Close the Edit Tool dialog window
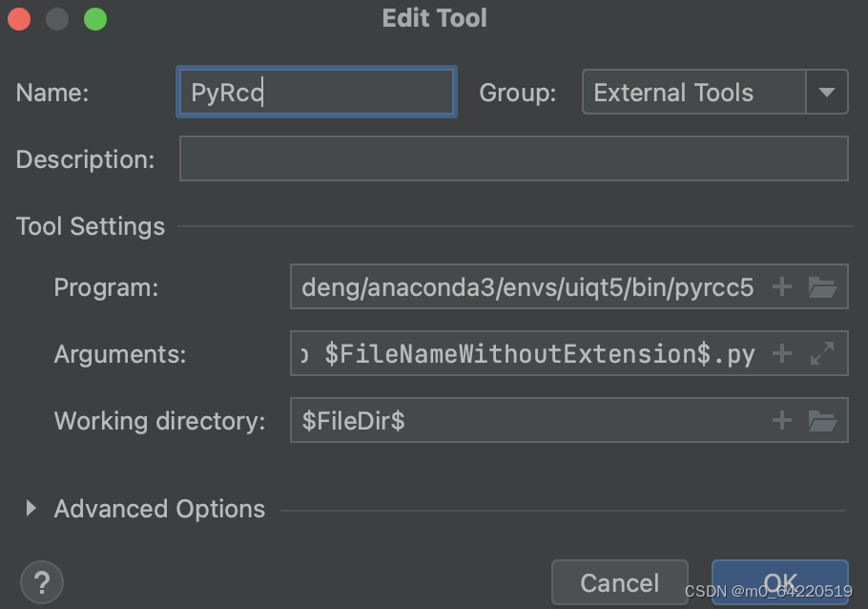 coord(19,19)
